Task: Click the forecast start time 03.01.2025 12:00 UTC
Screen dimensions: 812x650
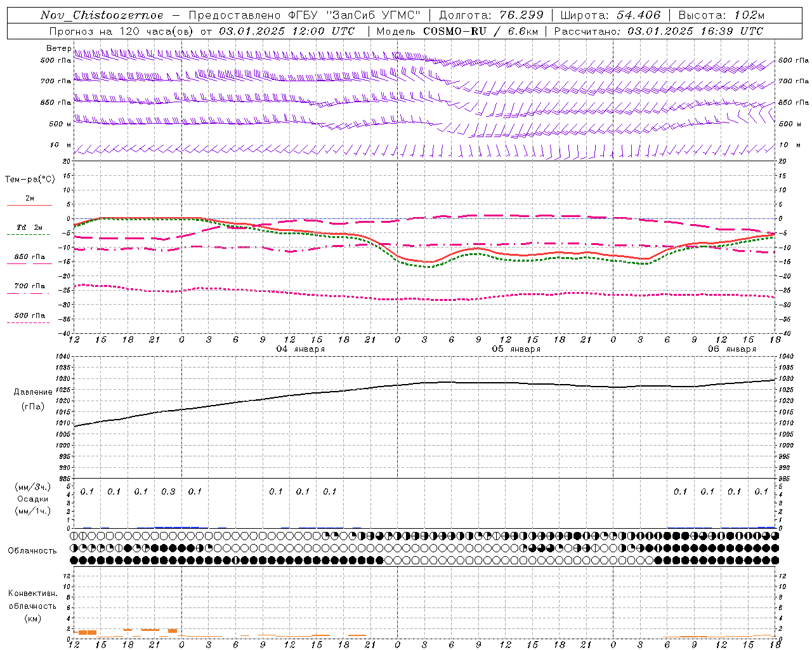Action: [x=287, y=31]
